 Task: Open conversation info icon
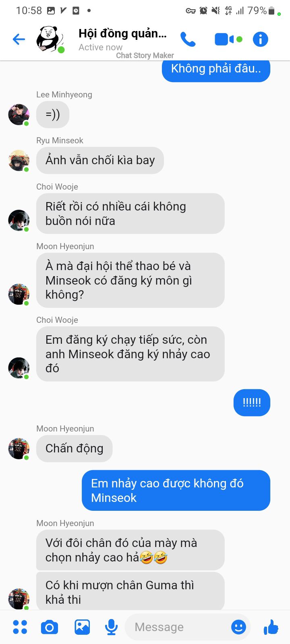click(260, 39)
